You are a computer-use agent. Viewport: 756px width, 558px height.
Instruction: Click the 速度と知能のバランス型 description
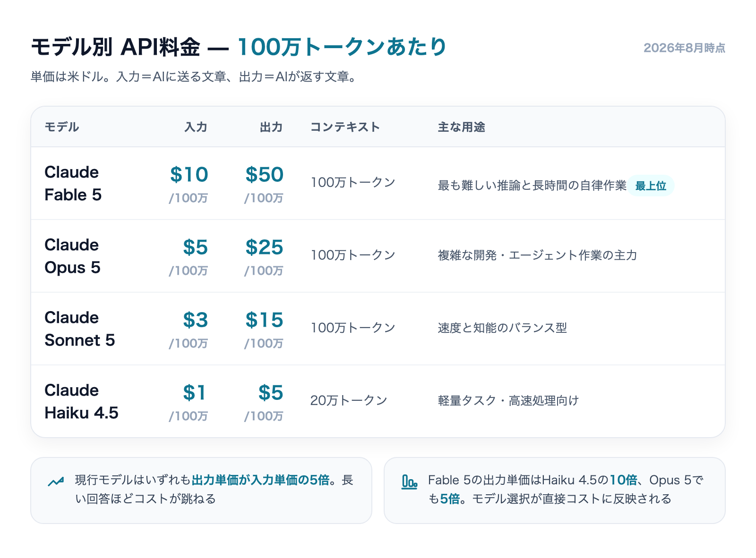(502, 328)
